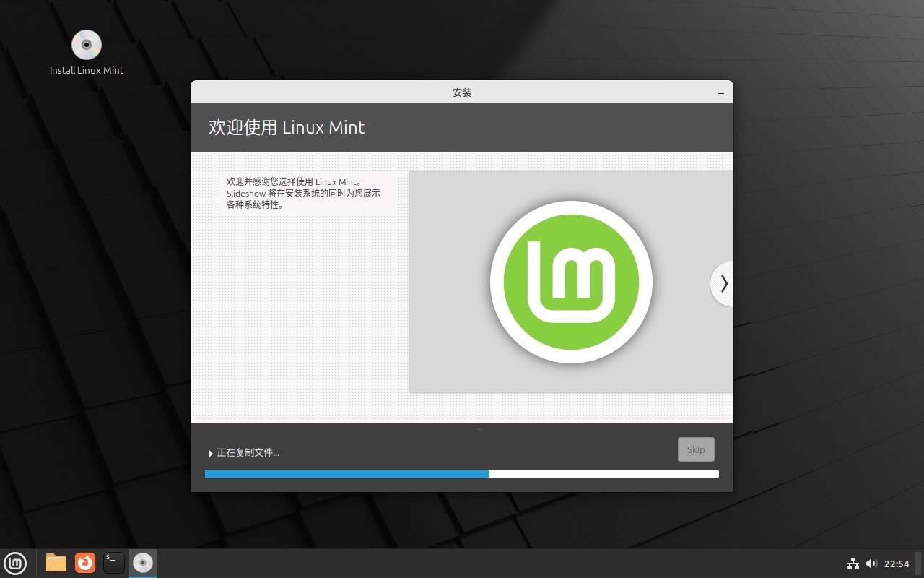Click the 欢迎使用 Linux Mint heading
Screen dimensions: 924x578
pyautogui.click(x=287, y=127)
